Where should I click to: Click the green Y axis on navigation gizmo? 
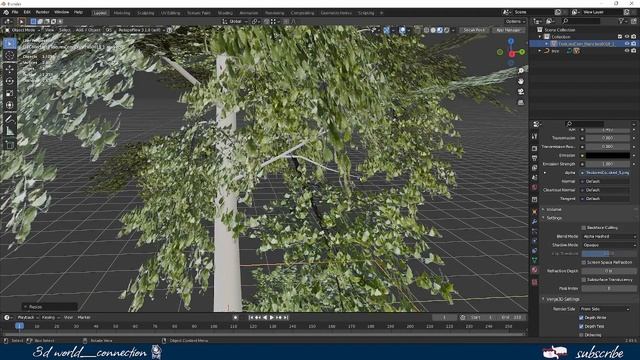tap(522, 52)
